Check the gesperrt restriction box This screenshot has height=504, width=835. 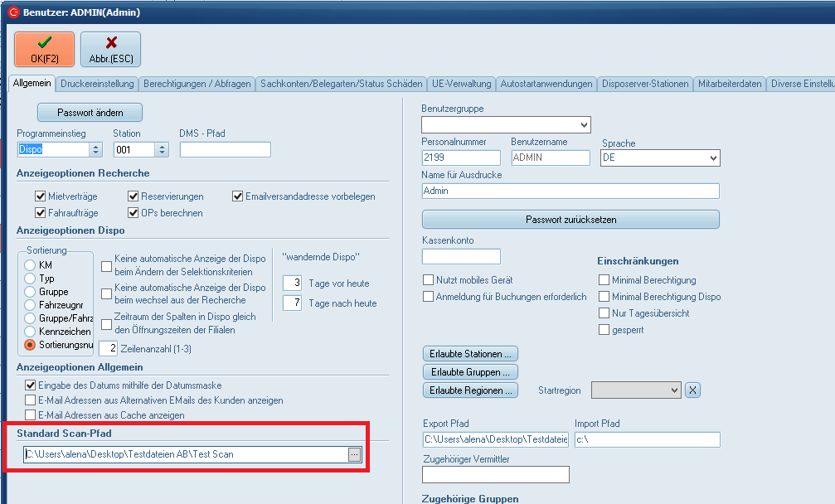click(x=604, y=330)
